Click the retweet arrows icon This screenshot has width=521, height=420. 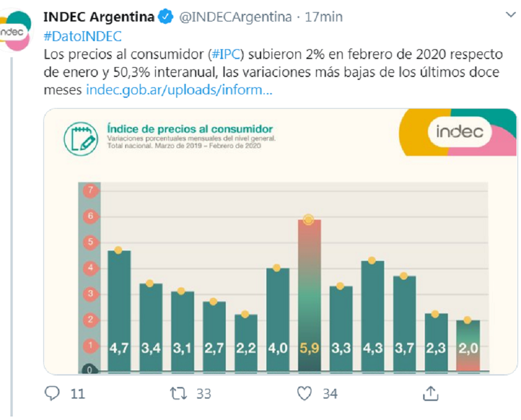[178, 394]
